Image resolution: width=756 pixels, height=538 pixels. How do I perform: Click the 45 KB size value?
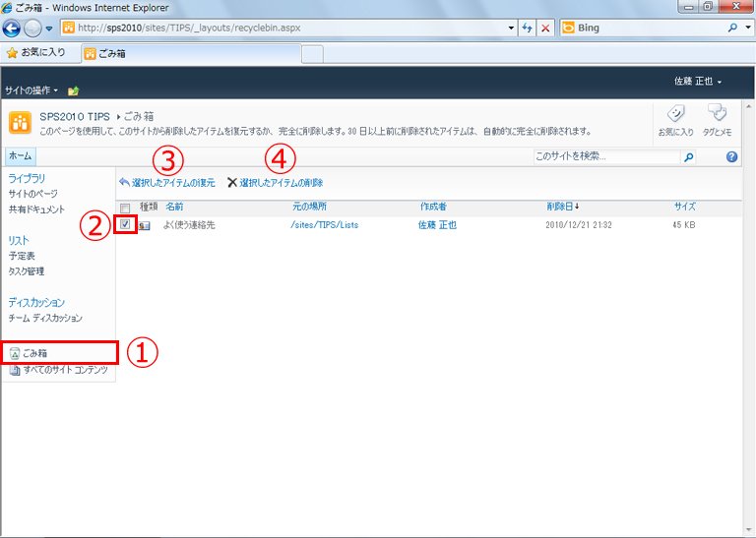coord(684,225)
